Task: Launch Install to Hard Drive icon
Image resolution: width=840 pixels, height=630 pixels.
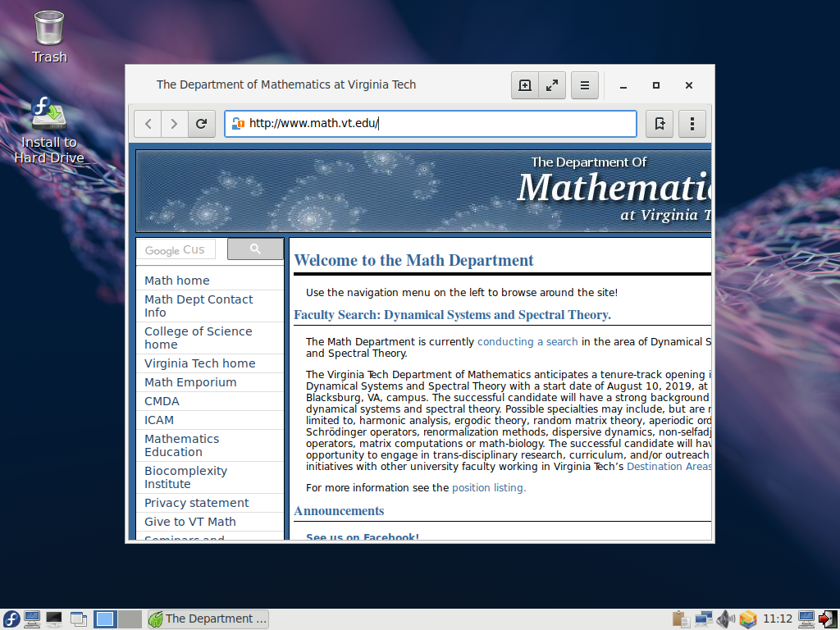Action: click(49, 130)
